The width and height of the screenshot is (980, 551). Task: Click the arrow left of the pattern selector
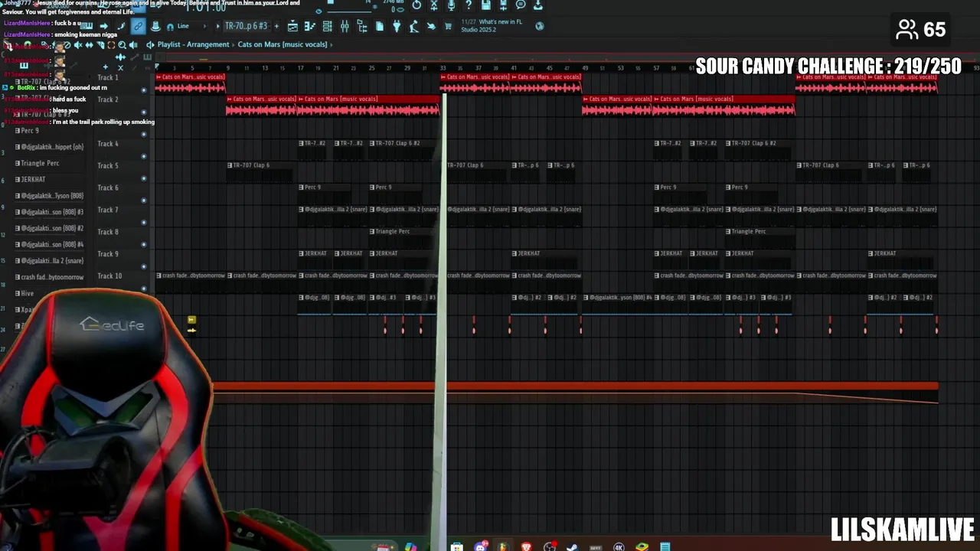click(217, 26)
